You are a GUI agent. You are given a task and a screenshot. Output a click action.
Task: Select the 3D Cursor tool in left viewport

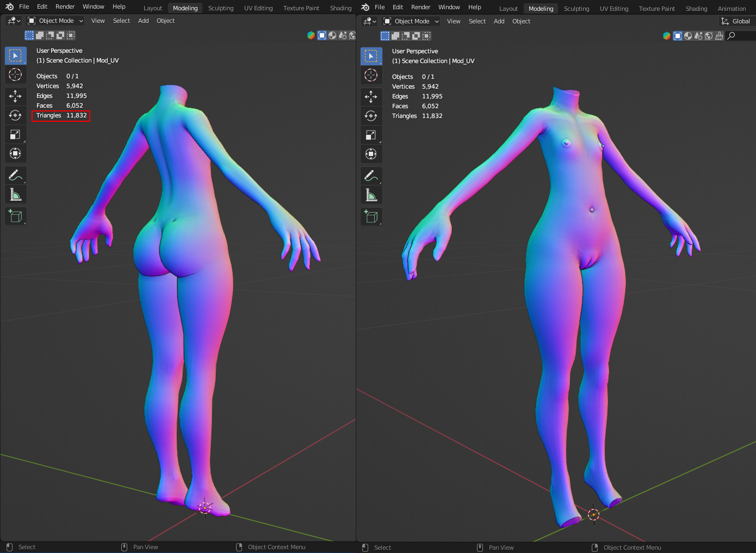pos(15,74)
